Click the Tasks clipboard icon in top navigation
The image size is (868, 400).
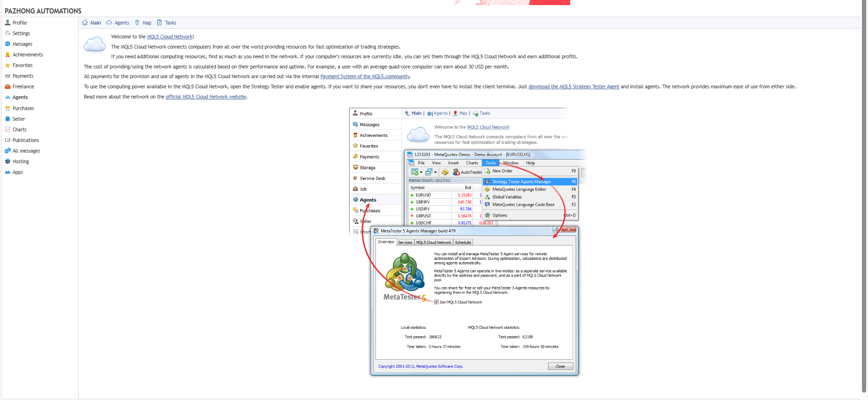pyautogui.click(x=160, y=23)
